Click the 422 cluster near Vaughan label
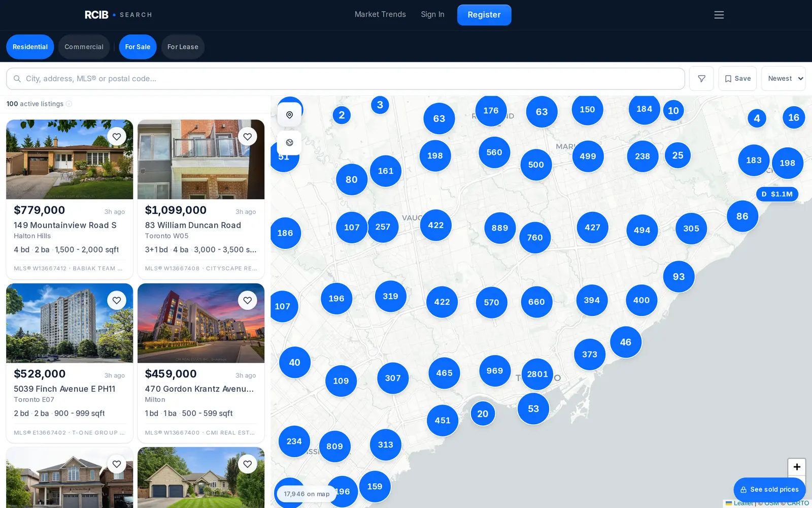The width and height of the screenshot is (812, 508). 436,226
